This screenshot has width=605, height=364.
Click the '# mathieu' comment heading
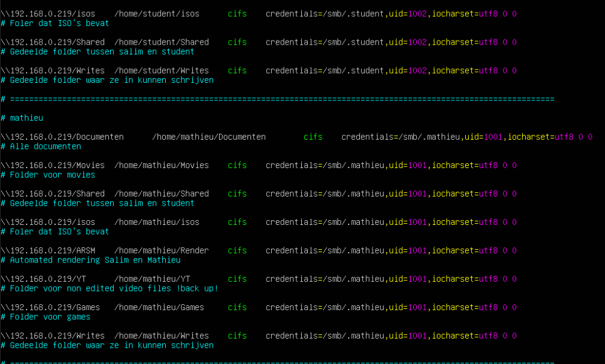22,118
